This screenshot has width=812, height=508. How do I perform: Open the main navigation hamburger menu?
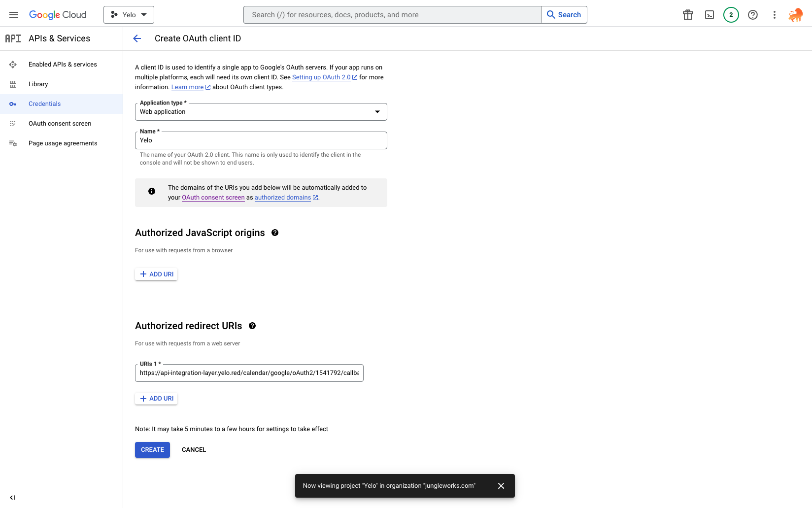14,15
